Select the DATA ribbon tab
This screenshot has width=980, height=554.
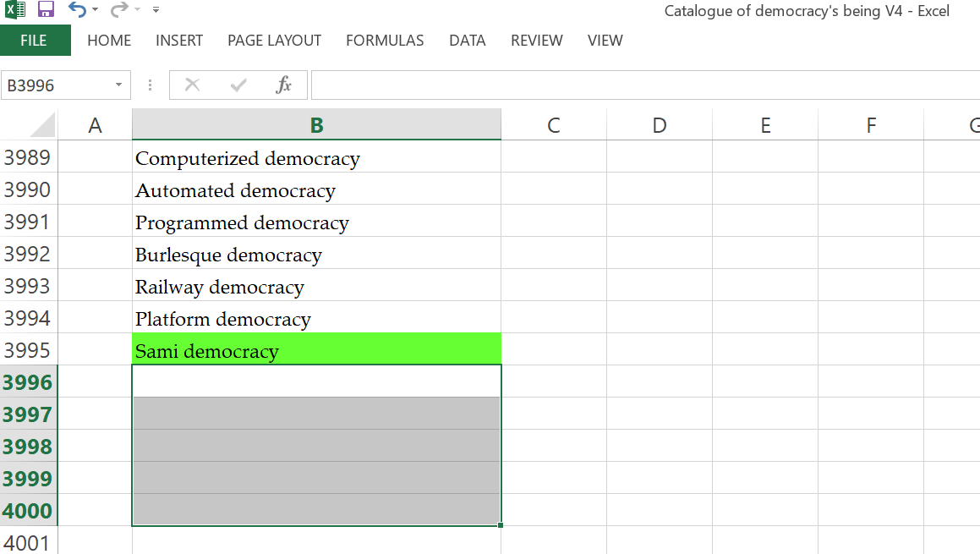tap(468, 41)
